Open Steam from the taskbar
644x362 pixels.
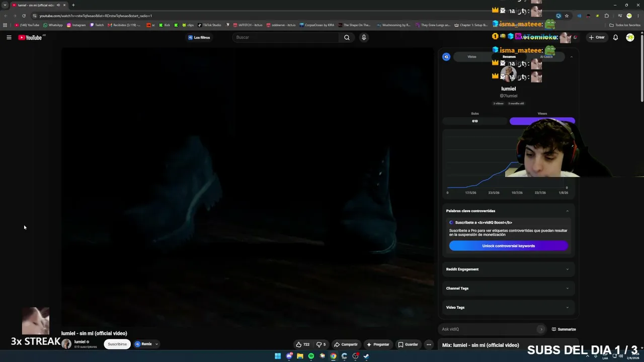366,356
